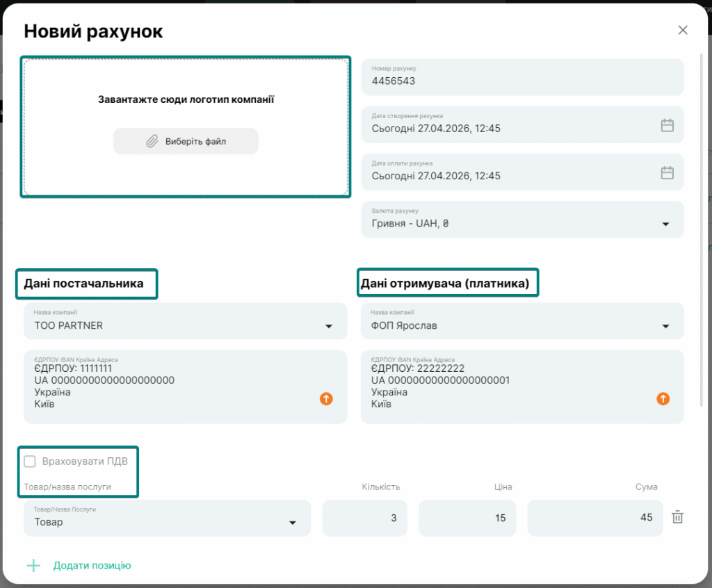Open calendar for invoice payment date
Image resolution: width=712 pixels, height=588 pixels.
point(667,173)
